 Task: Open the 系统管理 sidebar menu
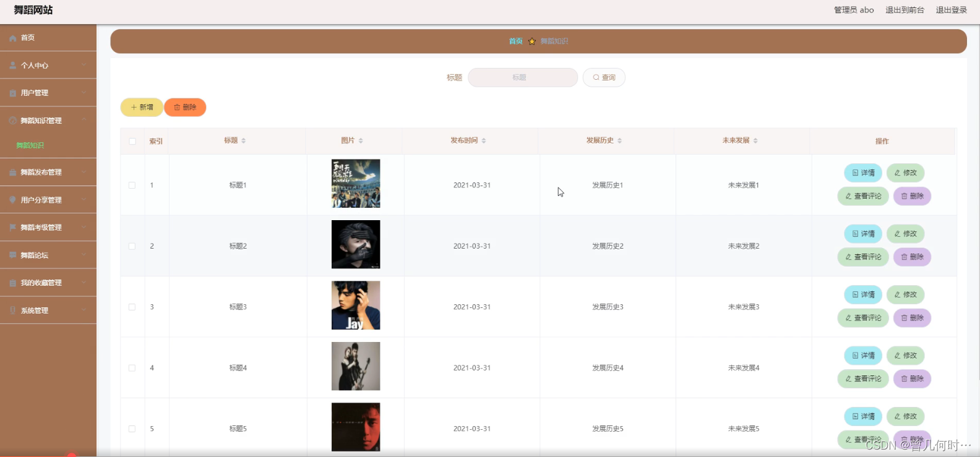[x=48, y=310]
